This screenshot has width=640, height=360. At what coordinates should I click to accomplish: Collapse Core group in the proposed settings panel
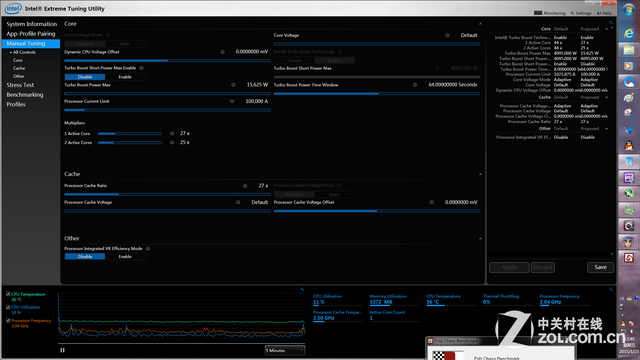click(x=606, y=29)
